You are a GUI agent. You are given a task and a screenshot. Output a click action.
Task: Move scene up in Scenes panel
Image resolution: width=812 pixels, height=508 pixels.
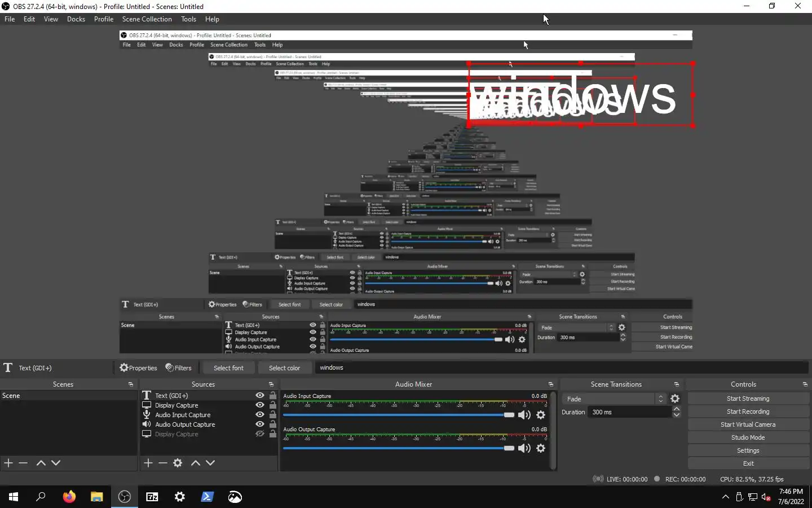pyautogui.click(x=41, y=463)
